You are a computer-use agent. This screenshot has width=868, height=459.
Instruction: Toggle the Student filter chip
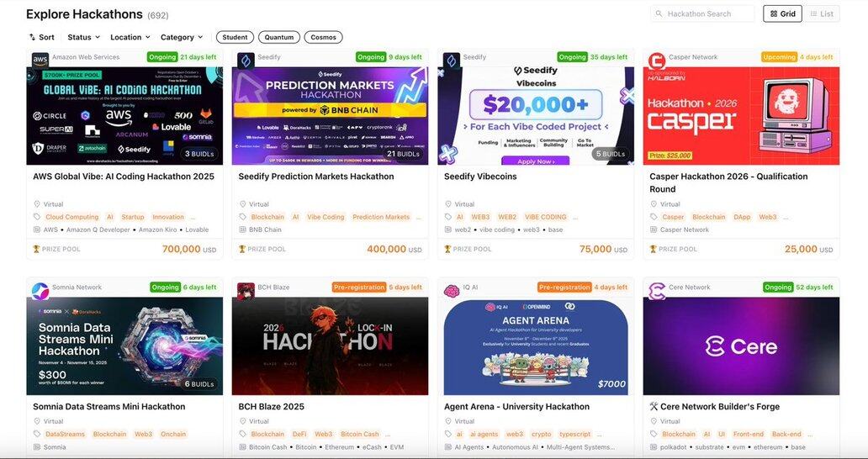(x=236, y=37)
